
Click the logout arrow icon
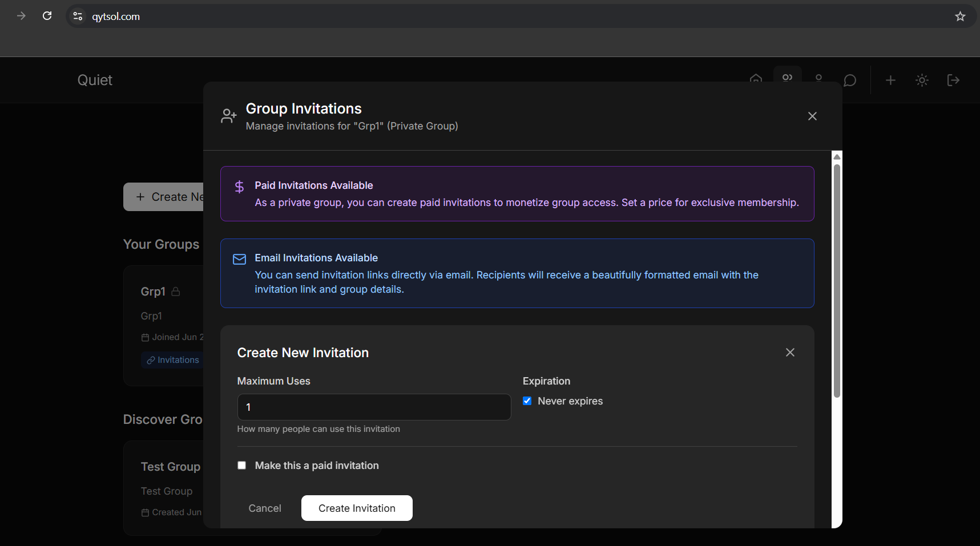coord(953,80)
